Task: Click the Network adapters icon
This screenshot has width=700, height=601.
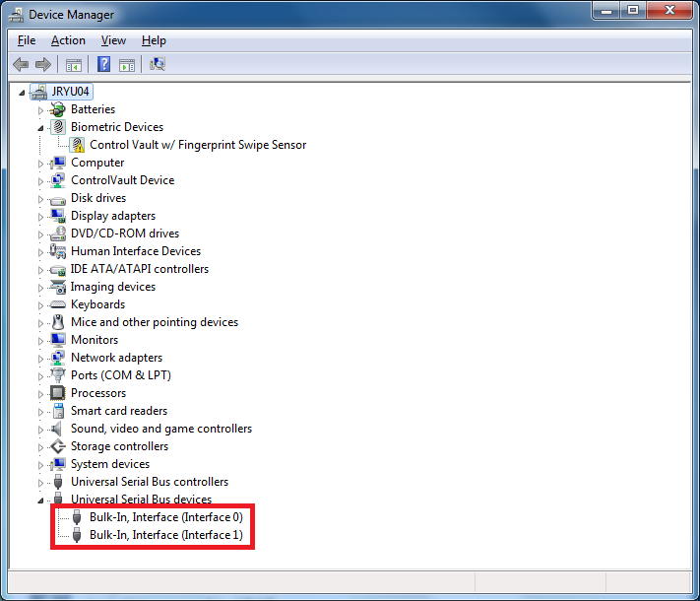Action: [57, 358]
